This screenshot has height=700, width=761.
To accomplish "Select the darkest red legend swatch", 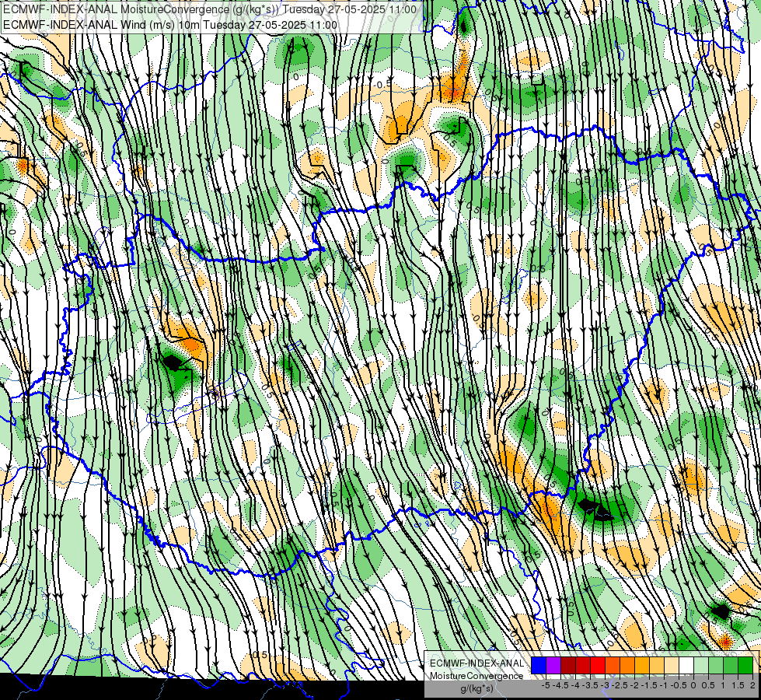I will tap(568, 665).
